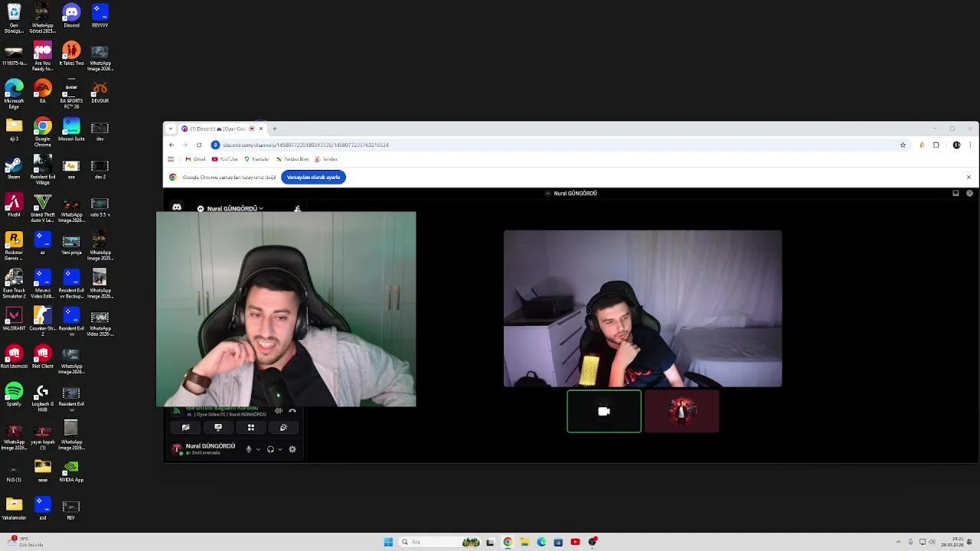Open the It Takes Two shortcut
Screen dimensions: 980x551
point(71,54)
